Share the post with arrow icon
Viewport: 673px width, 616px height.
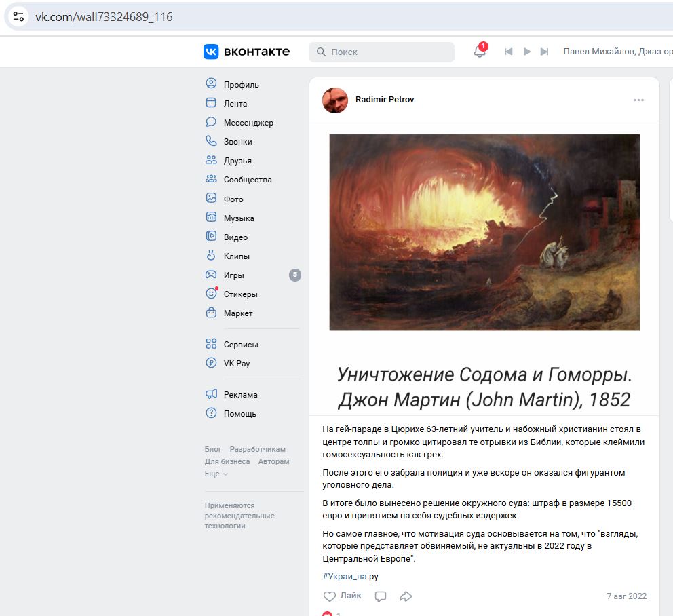click(406, 596)
